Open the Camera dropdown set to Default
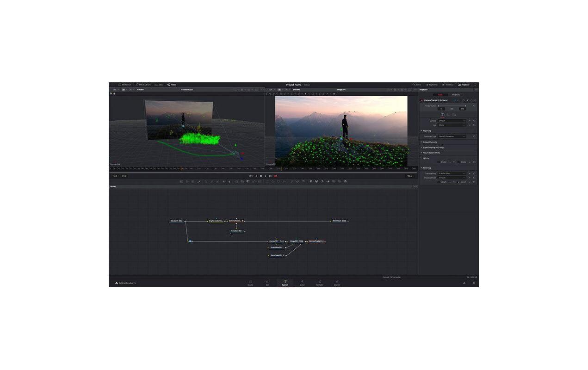 coord(452,121)
